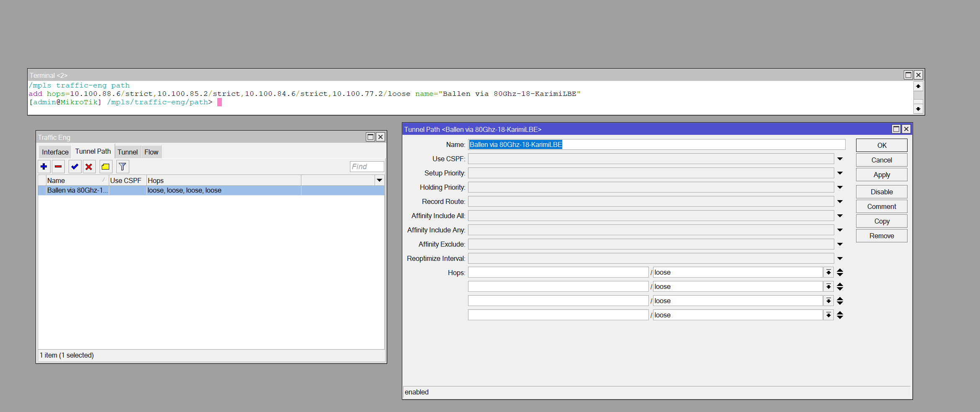Sort by the Hops column header
The width and height of the screenshot is (980, 412).
pyautogui.click(x=224, y=180)
